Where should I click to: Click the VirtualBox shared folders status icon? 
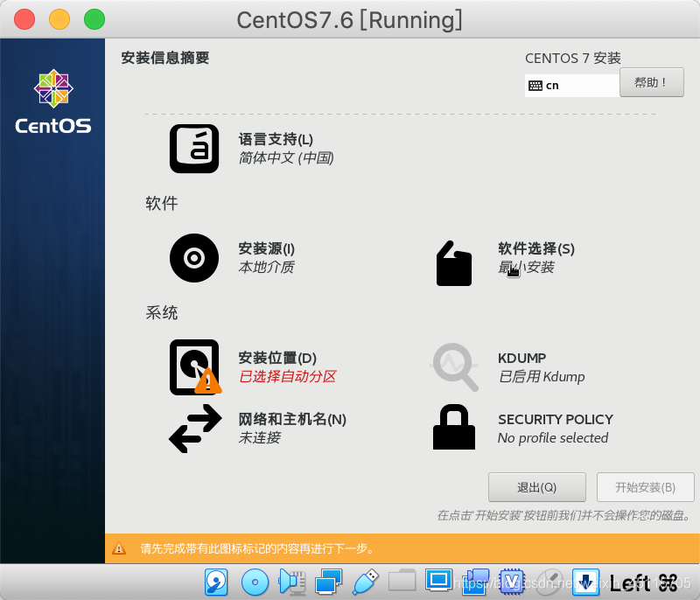click(402, 581)
